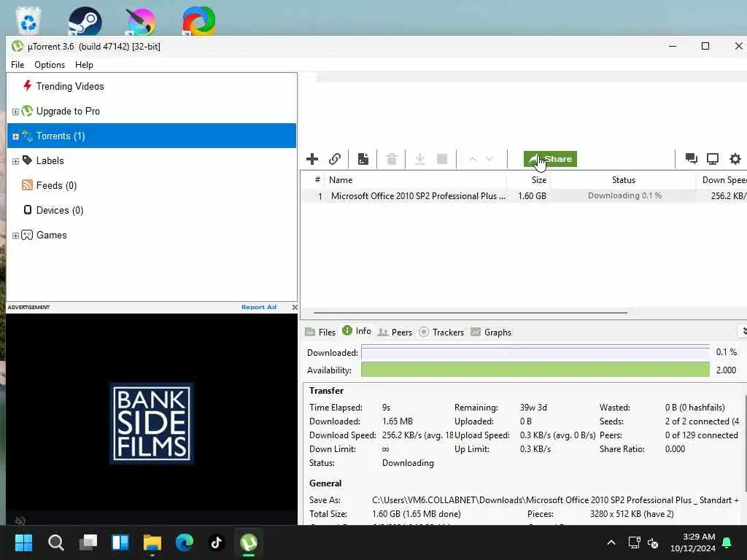Click the green Availability bar
The width and height of the screenshot is (747, 560).
(x=535, y=370)
